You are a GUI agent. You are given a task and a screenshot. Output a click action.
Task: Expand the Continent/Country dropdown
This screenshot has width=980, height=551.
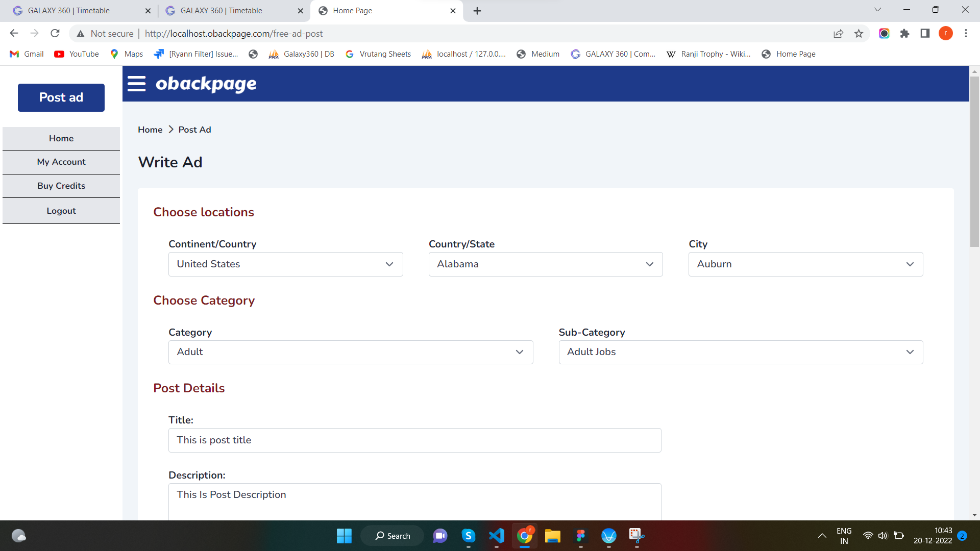point(285,264)
